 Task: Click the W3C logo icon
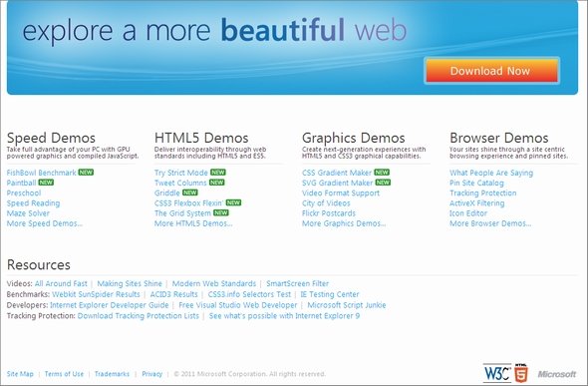(497, 373)
